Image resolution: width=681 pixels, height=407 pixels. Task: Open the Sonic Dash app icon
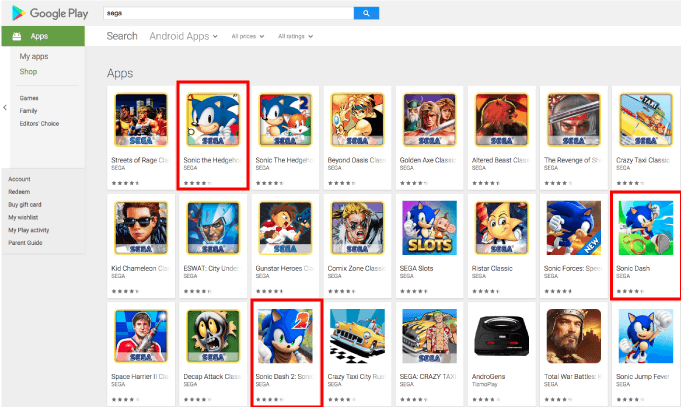pyautogui.click(x=646, y=228)
